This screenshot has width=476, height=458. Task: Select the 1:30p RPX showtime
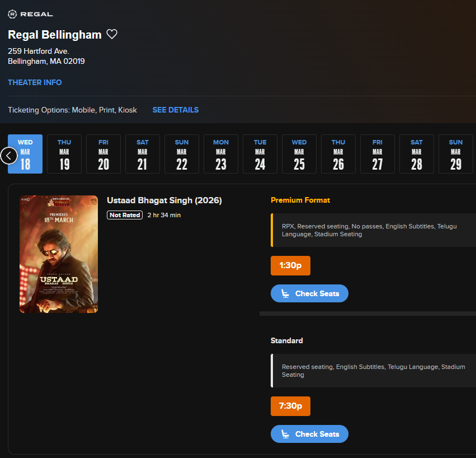290,265
